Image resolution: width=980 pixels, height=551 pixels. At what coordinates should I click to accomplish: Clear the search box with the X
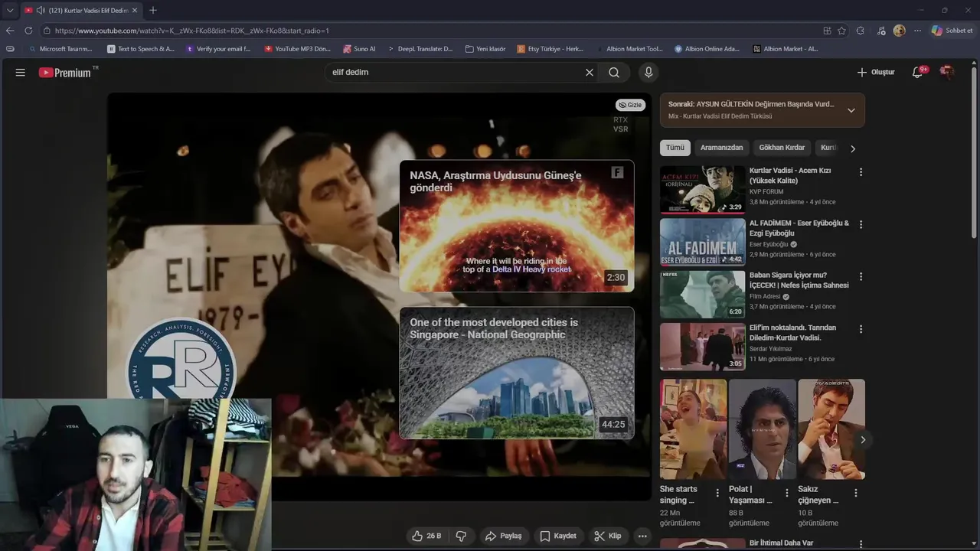[590, 72]
